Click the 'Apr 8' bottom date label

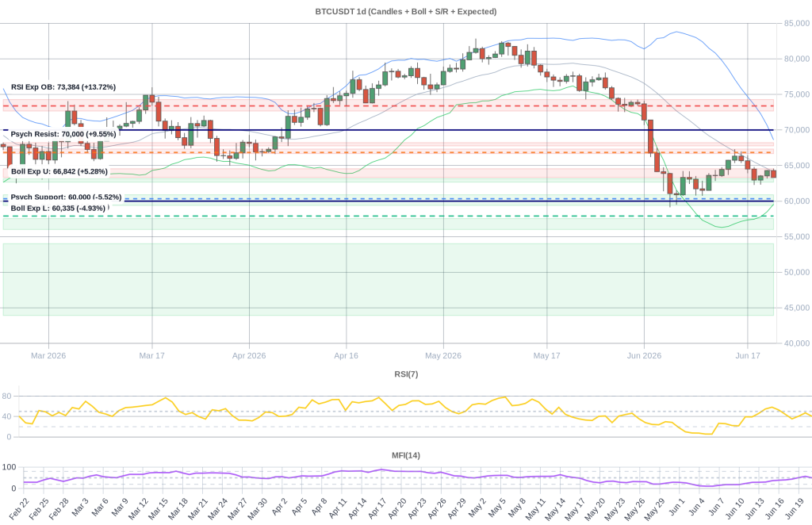click(x=318, y=508)
